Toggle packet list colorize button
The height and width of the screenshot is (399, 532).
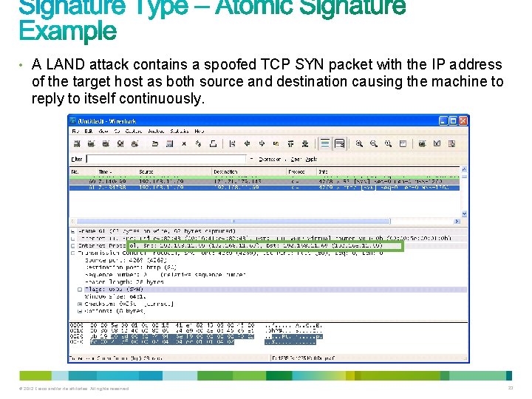tap(324, 144)
